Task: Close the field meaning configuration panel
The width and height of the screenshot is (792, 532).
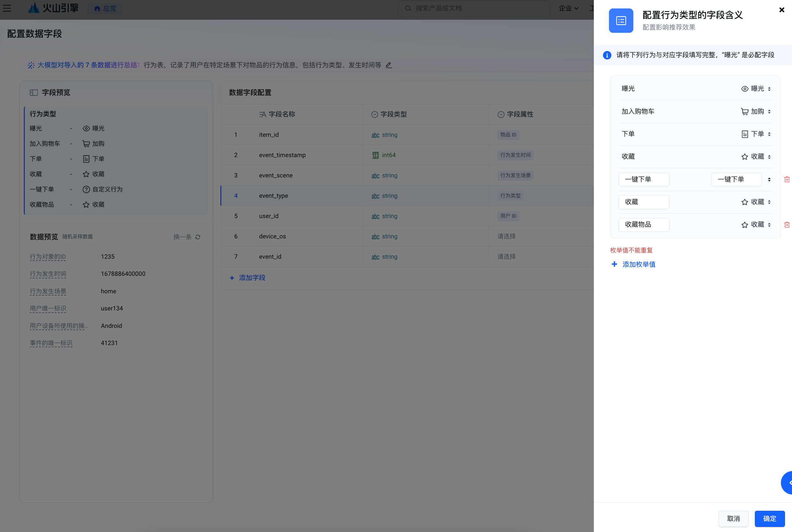Action: (x=782, y=10)
